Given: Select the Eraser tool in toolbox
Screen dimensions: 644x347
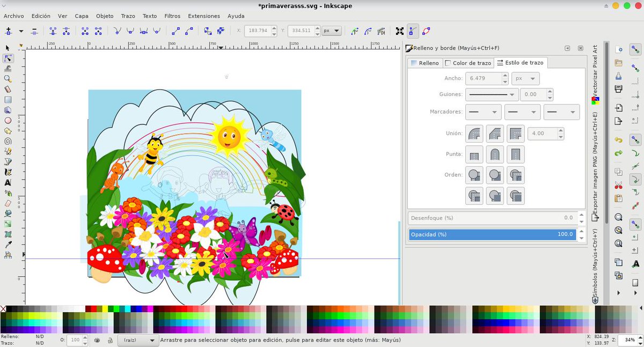Looking at the screenshot, I should click(8, 203).
